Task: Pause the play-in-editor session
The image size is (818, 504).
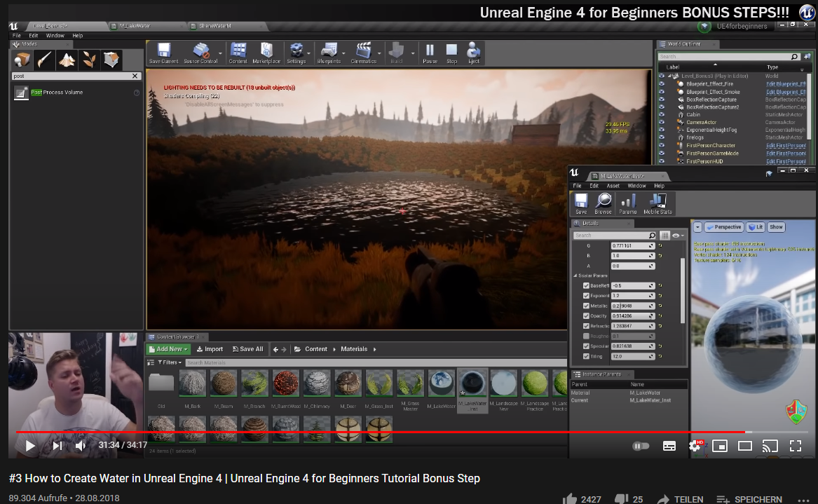Action: pos(430,53)
